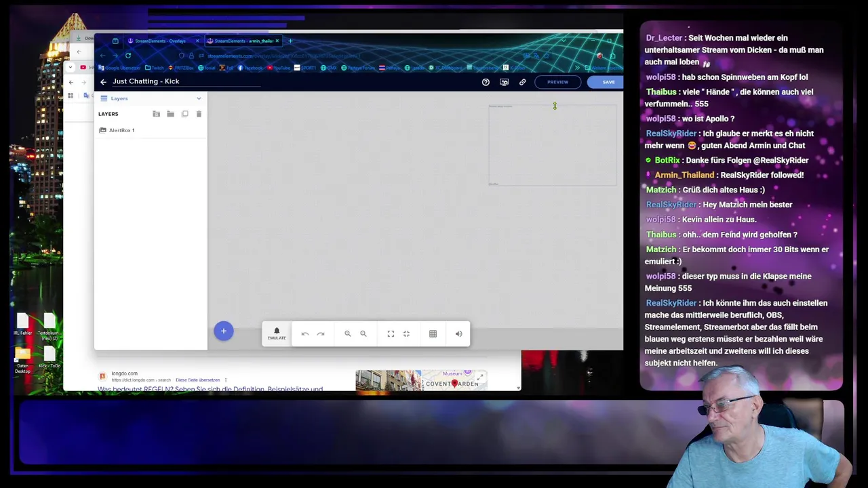
Task: Open the YouTube bookmark
Action: (x=279, y=68)
